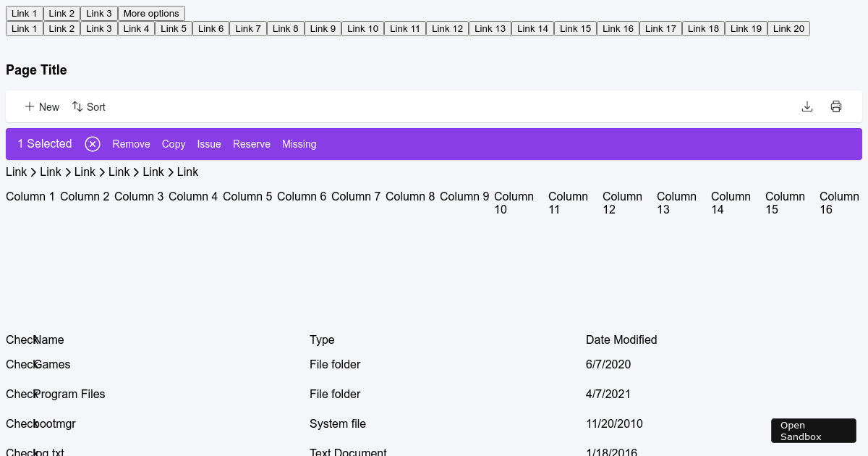Click Reserve in the selection bar
Image resolution: width=868 pixels, height=456 pixels.
coord(252,144)
